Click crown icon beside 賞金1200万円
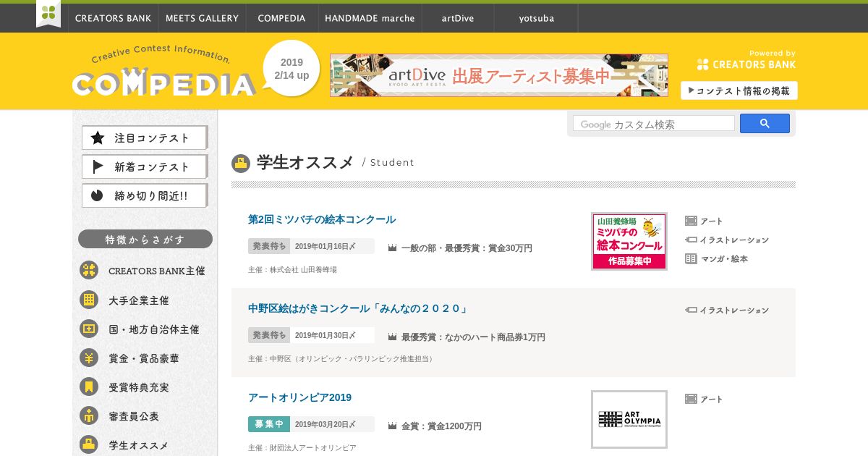This screenshot has width=868, height=456. (393, 426)
